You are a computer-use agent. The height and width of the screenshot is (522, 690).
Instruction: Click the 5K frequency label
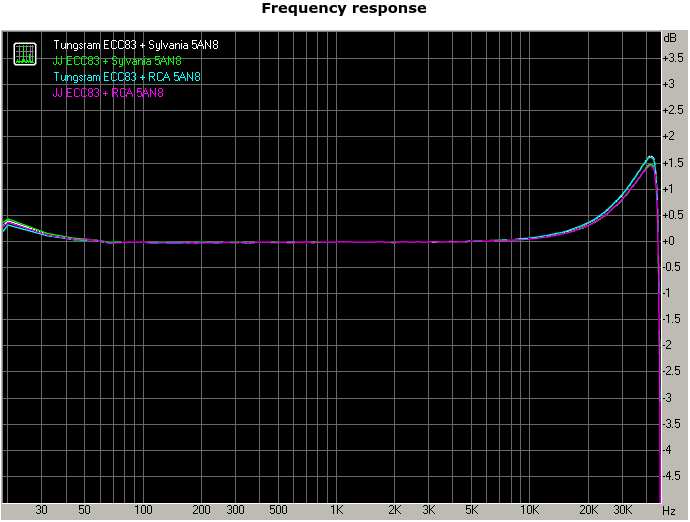(x=472, y=510)
